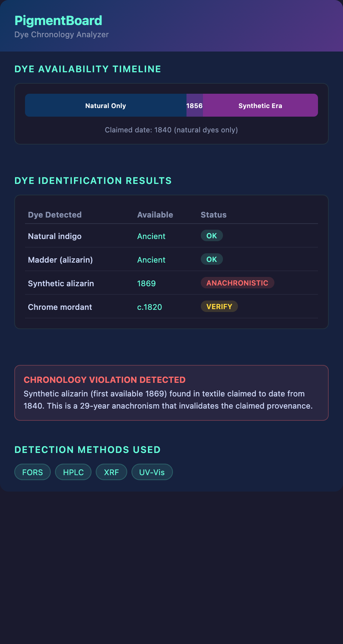Select the XRF method tag

[x=111, y=472]
